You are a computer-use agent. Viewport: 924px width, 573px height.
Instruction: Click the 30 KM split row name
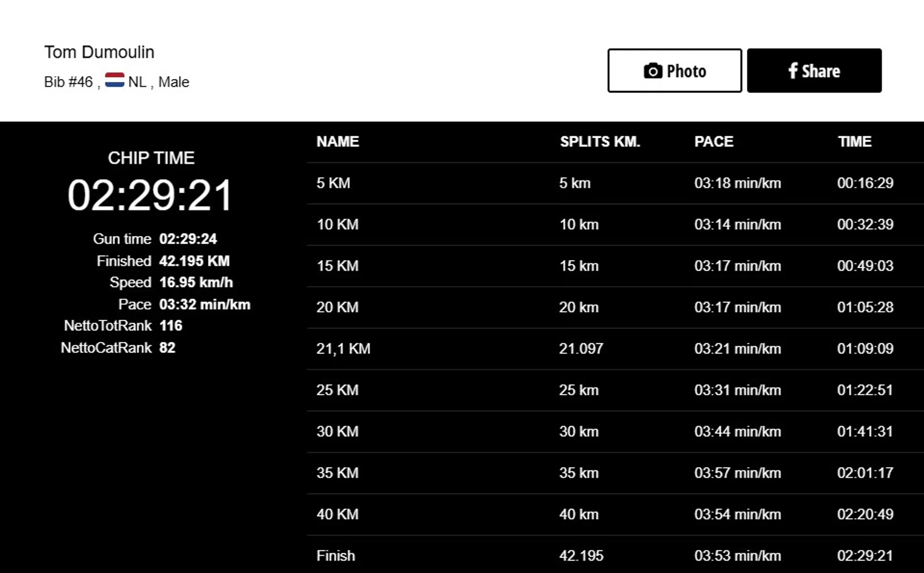337,432
